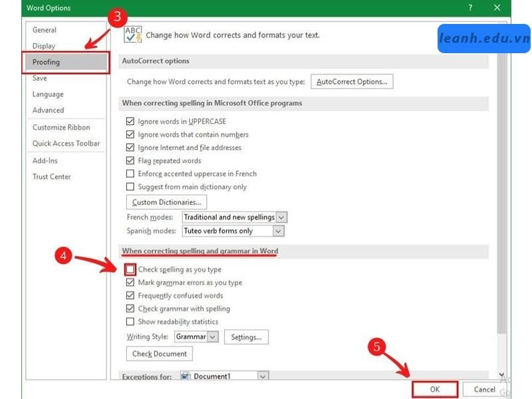This screenshot has height=399, width=532.
Task: Toggle Check grammar with spelling
Action: [x=130, y=309]
